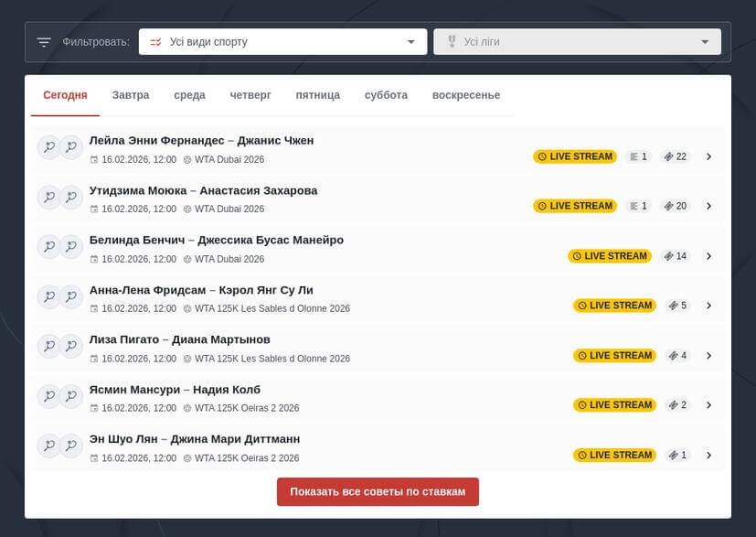
Task: Switch to the Завтра tab
Action: [x=131, y=95]
